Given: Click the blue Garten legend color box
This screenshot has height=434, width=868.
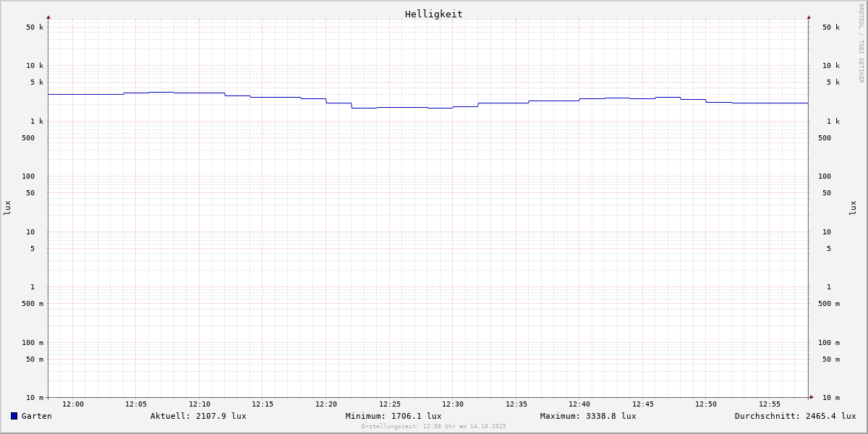Looking at the screenshot, I should click(x=14, y=416).
